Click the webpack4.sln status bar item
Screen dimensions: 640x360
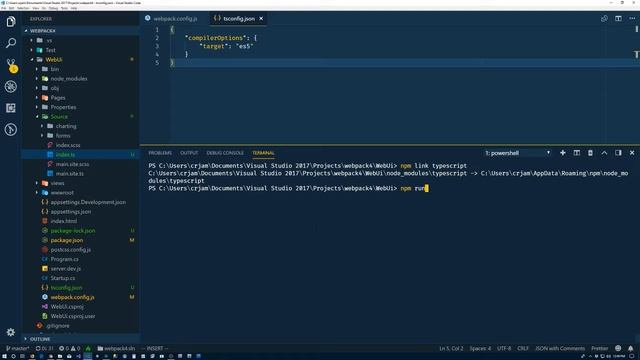pos(116,348)
